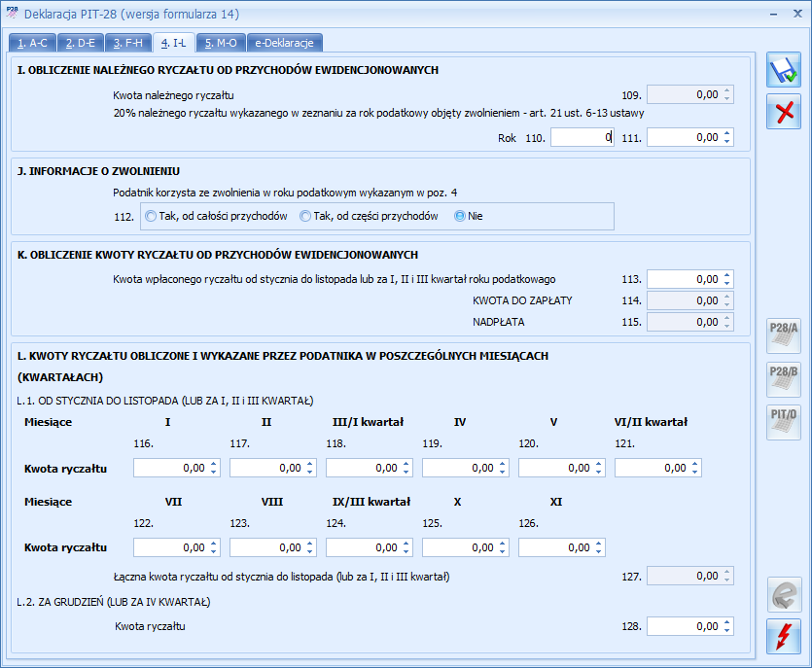The image size is (812, 668).
Task: Click paid ryczałt field 113
Action: pos(690,280)
